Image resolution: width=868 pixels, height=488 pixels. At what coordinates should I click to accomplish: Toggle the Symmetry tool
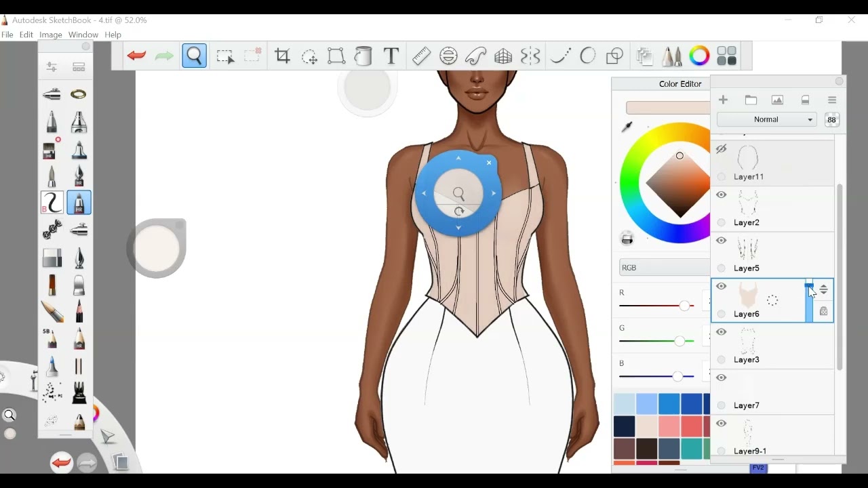pos(530,56)
